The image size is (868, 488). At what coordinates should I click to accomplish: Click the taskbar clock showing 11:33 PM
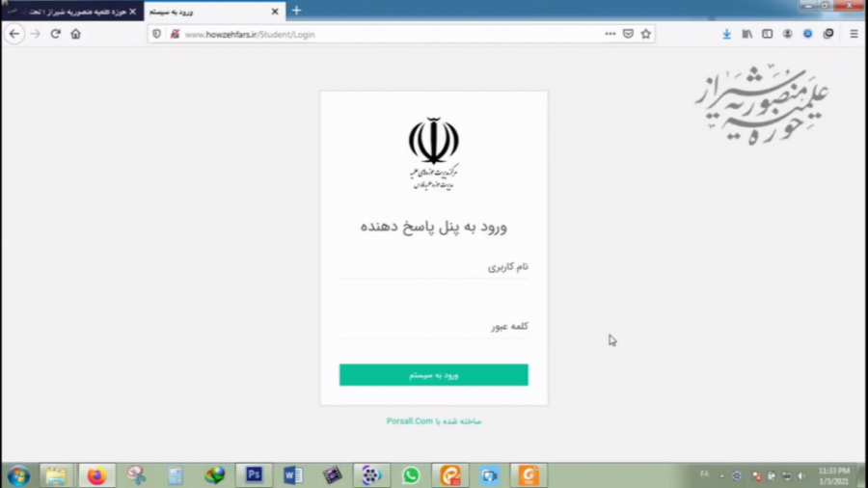(x=833, y=475)
